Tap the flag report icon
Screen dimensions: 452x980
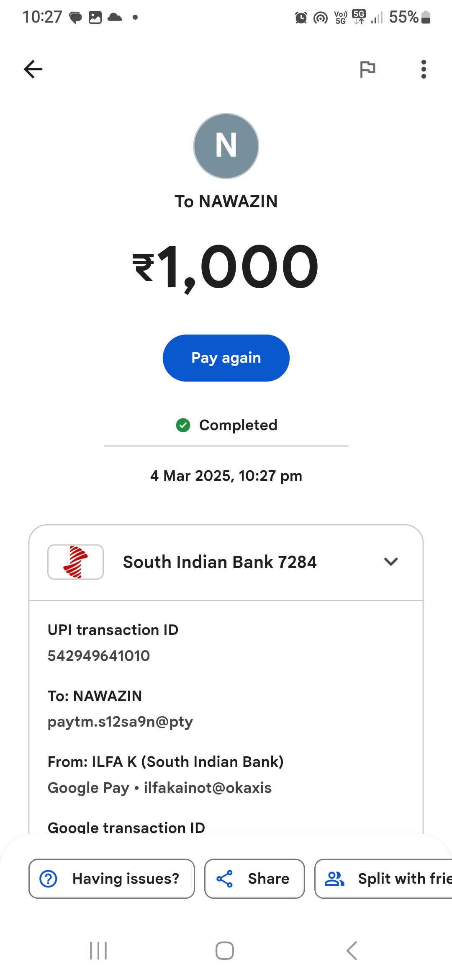tap(367, 69)
